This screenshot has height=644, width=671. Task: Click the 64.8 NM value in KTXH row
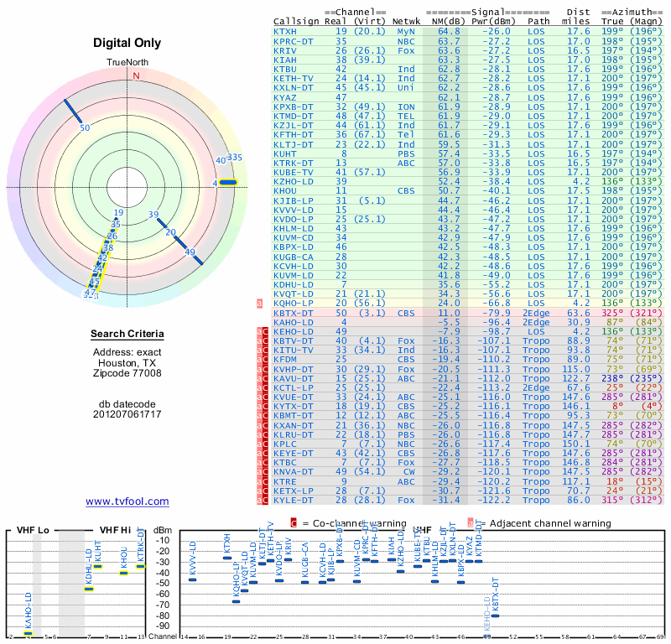pyautogui.click(x=449, y=32)
